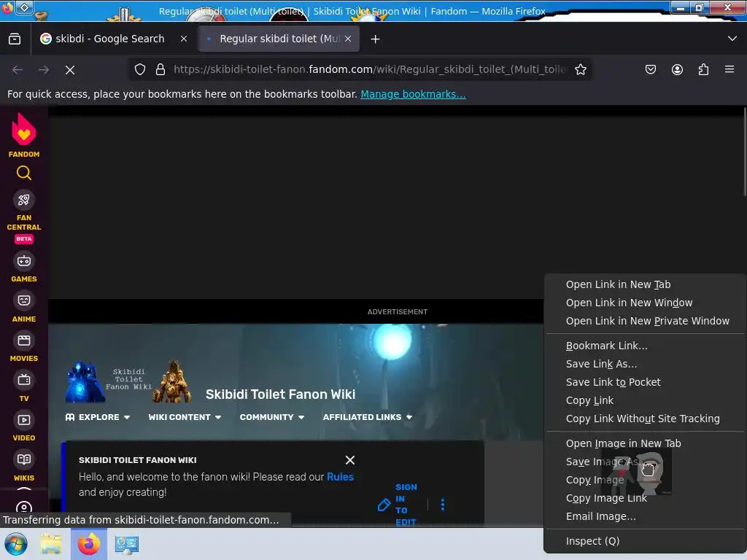Image resolution: width=747 pixels, height=560 pixels.
Task: Open a new tab with plus button
Action: [x=376, y=39]
